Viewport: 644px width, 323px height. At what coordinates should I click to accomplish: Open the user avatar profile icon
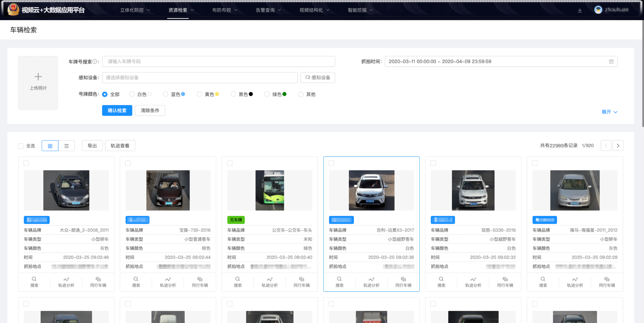tap(598, 10)
